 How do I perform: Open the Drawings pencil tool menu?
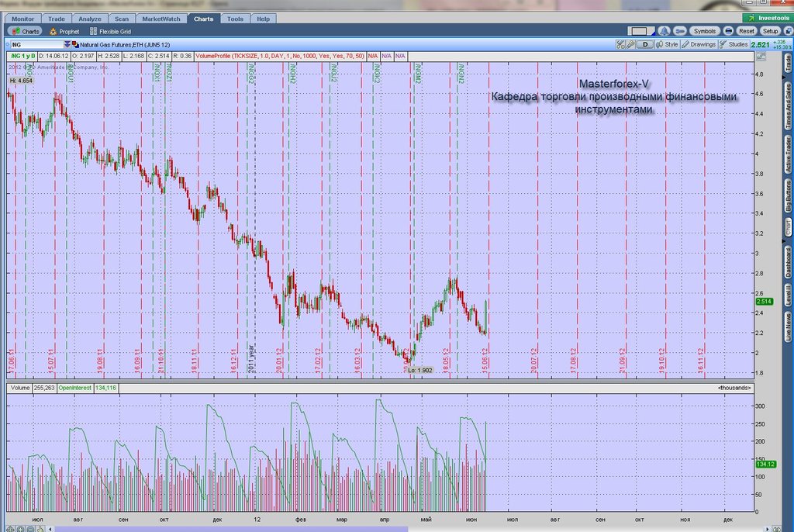pyautogui.click(x=699, y=44)
